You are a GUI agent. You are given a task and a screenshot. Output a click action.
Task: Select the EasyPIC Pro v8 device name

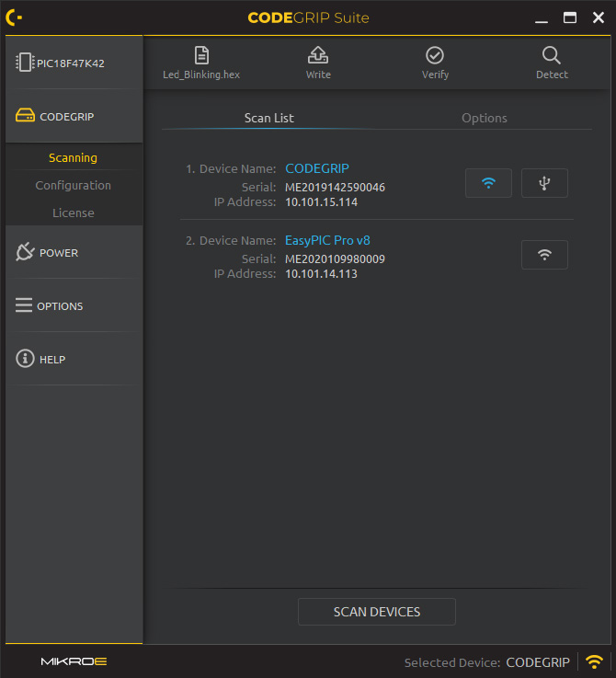point(327,240)
